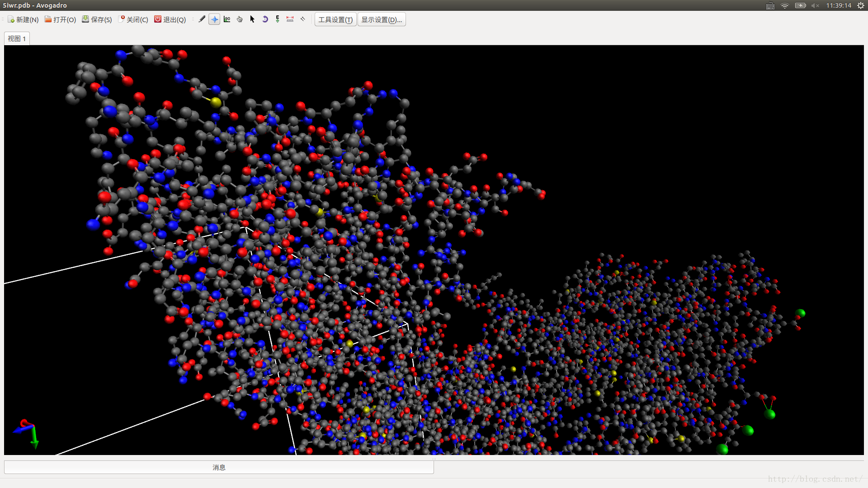The height and width of the screenshot is (488, 868).
Task: Switch to View 1 (视图 1) tab
Action: coord(17,39)
